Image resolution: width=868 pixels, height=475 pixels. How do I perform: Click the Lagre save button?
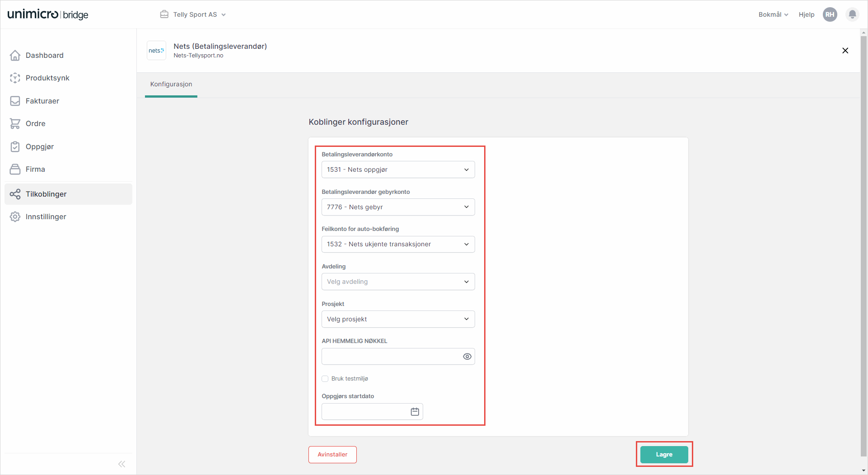click(664, 454)
